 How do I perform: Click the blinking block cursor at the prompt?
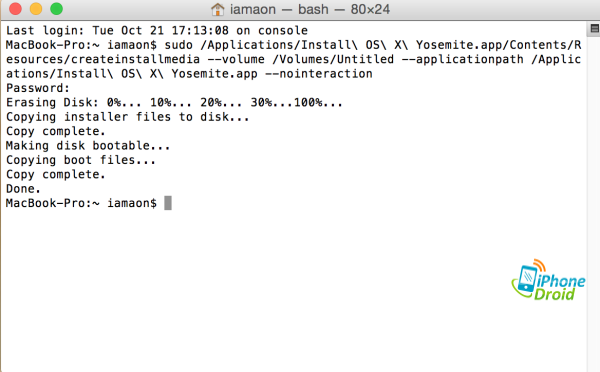point(168,203)
